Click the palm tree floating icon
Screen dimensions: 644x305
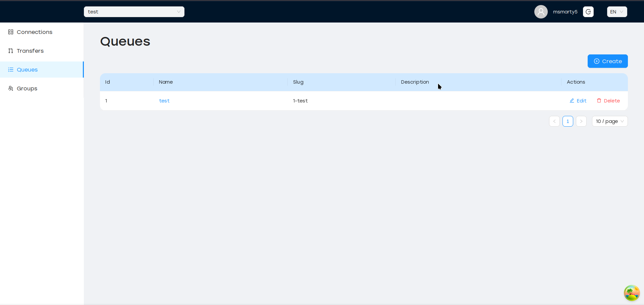(x=632, y=293)
